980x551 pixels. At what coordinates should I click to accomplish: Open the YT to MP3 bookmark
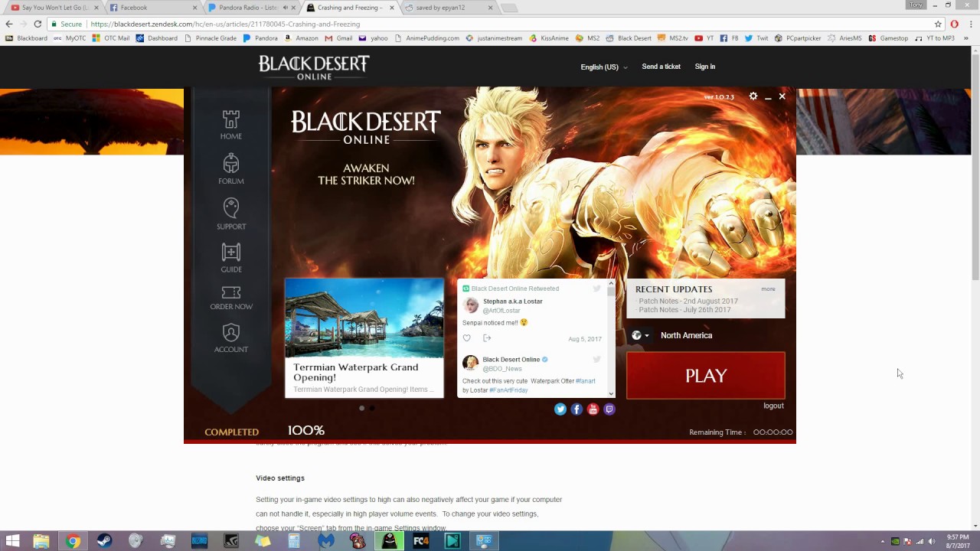[x=935, y=37]
